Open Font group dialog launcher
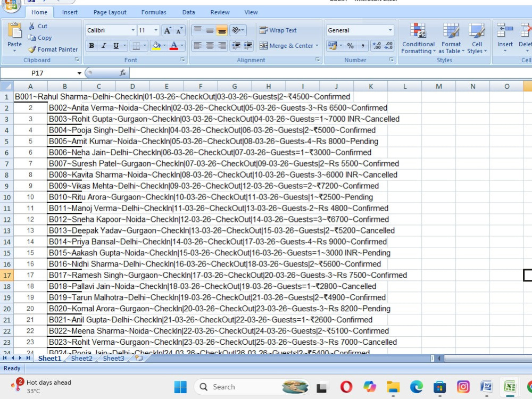 point(182,60)
